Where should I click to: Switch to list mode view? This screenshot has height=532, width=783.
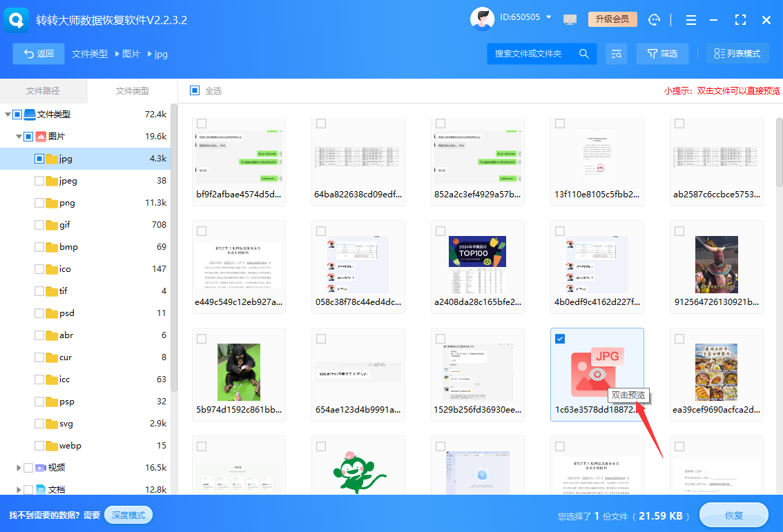pyautogui.click(x=737, y=54)
